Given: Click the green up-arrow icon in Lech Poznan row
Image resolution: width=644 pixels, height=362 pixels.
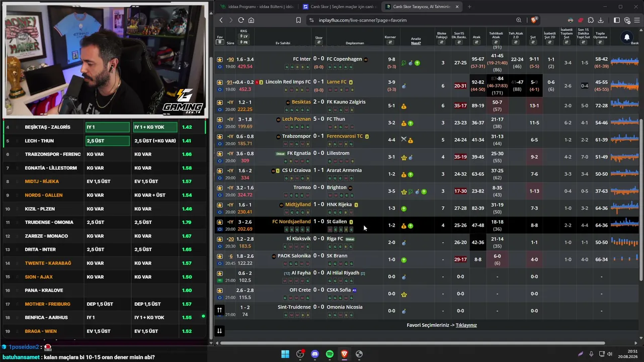Looking at the screenshot, I should click(411, 123).
